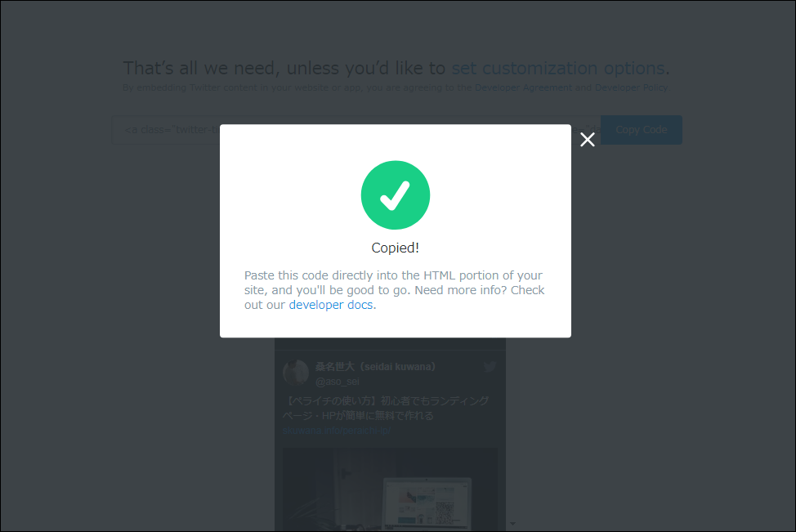Image resolution: width=796 pixels, height=532 pixels.
Task: Click the aso_sei profile avatar
Action: pos(296,373)
